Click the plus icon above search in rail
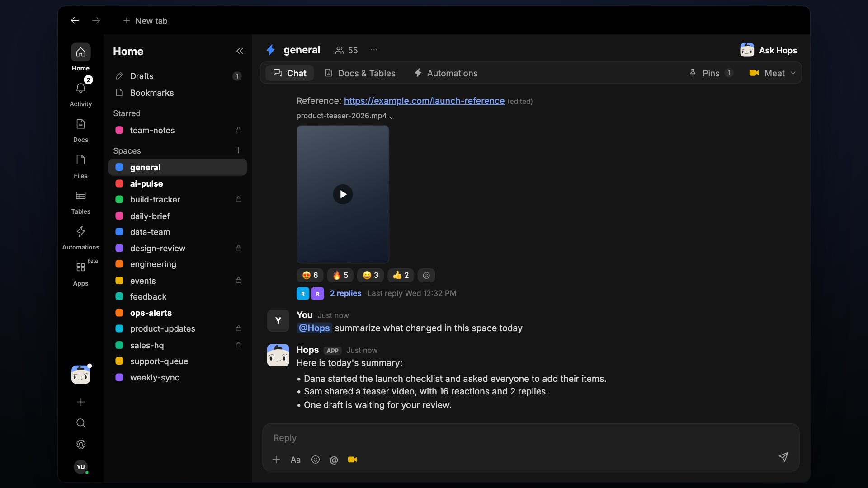This screenshot has height=488, width=868. click(81, 402)
